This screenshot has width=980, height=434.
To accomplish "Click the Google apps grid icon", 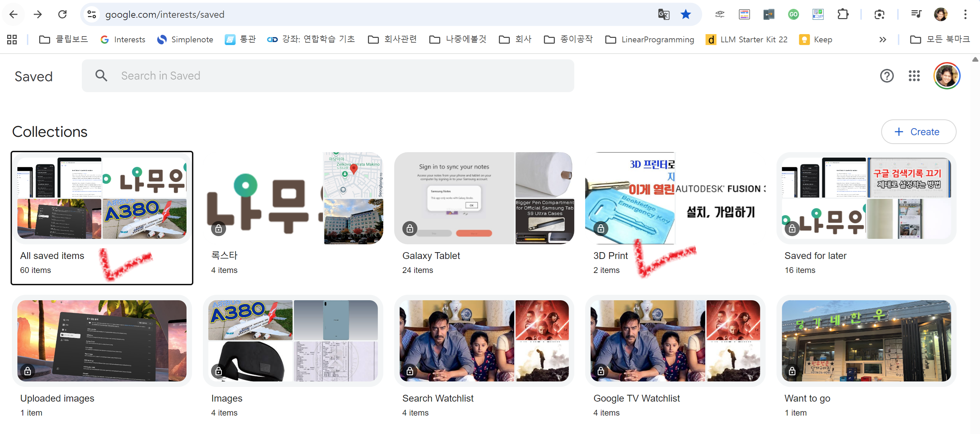I will point(914,76).
